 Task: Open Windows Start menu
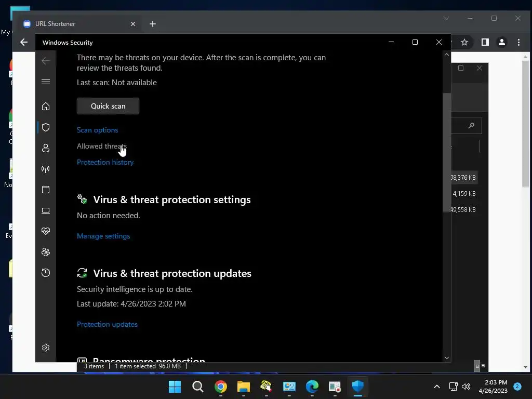pyautogui.click(x=175, y=387)
